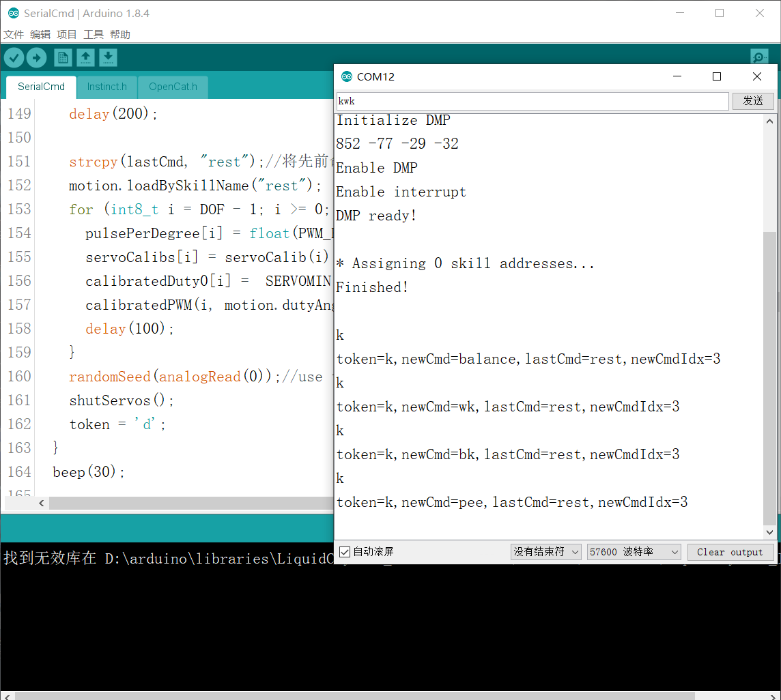781x700 pixels.
Task: Click the editor horizontal scroll left arrow
Action: (x=42, y=503)
